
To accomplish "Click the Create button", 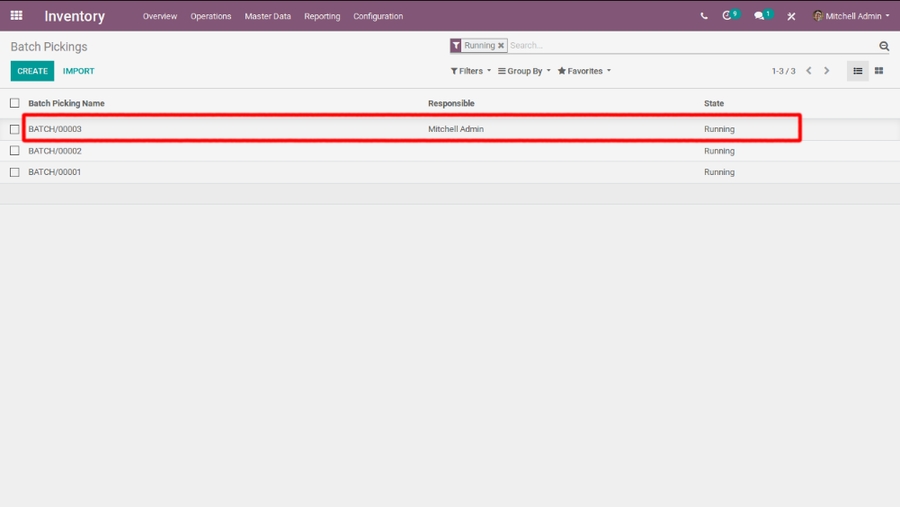I will tap(32, 71).
